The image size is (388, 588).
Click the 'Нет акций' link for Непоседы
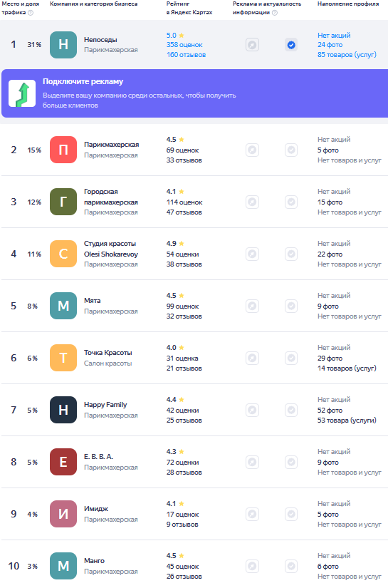pyautogui.click(x=334, y=35)
